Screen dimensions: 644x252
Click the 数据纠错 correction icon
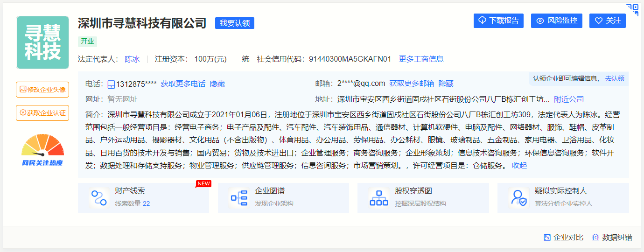595,238
